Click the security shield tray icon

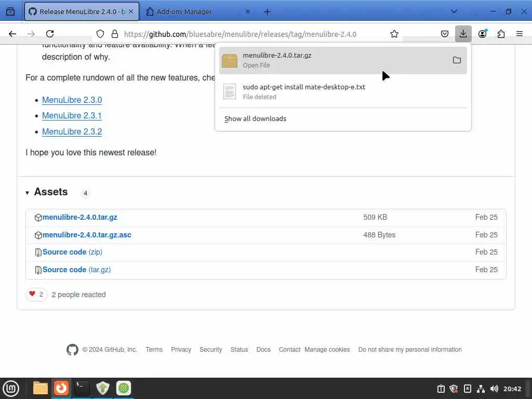(454, 389)
